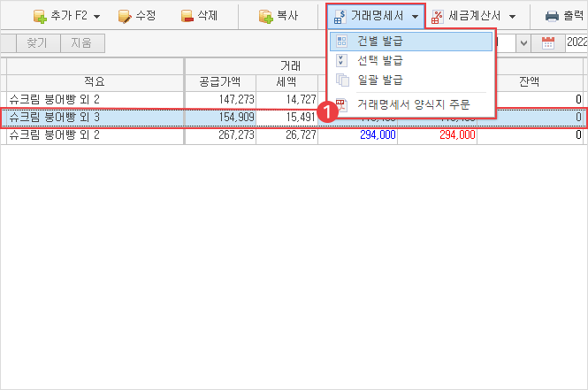Click the 26,727 tax cell
This screenshot has width=588, height=390.
pyautogui.click(x=286, y=135)
